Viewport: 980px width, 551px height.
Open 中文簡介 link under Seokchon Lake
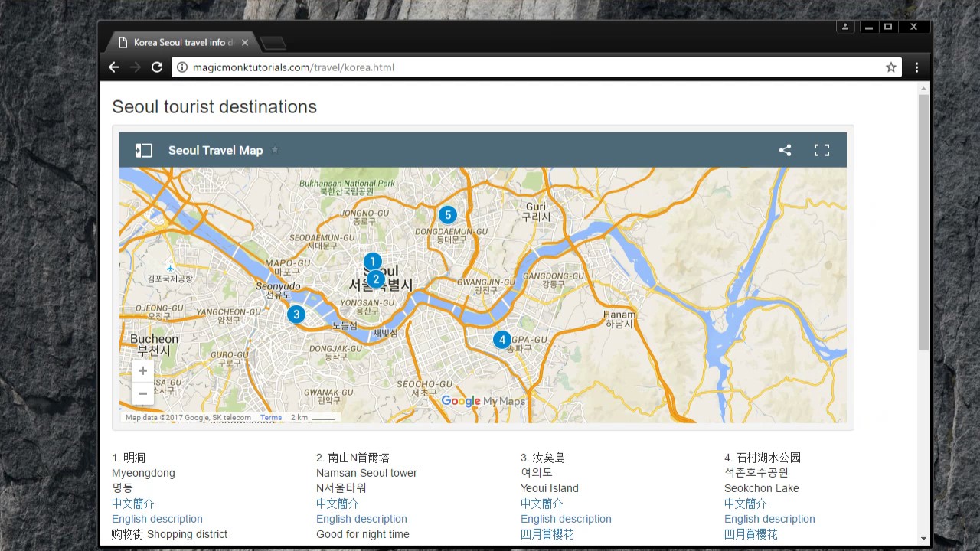pos(746,504)
